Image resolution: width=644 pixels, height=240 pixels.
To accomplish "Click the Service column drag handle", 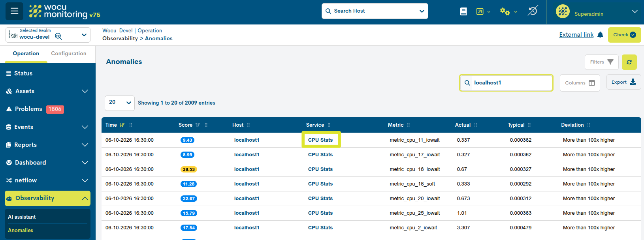I will coord(329,125).
